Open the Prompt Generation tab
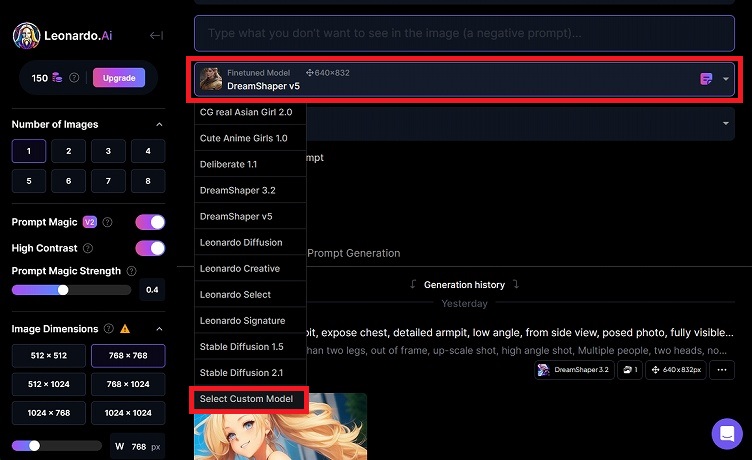 coord(354,253)
